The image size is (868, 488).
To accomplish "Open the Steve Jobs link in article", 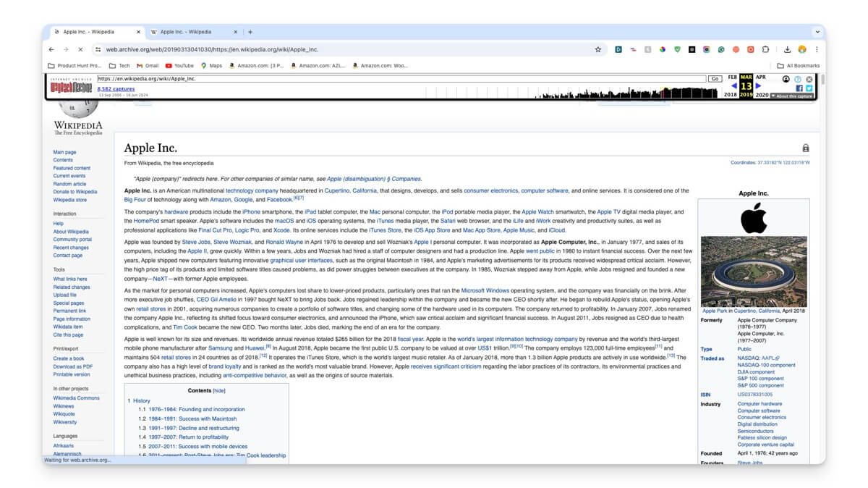I will click(x=195, y=241).
